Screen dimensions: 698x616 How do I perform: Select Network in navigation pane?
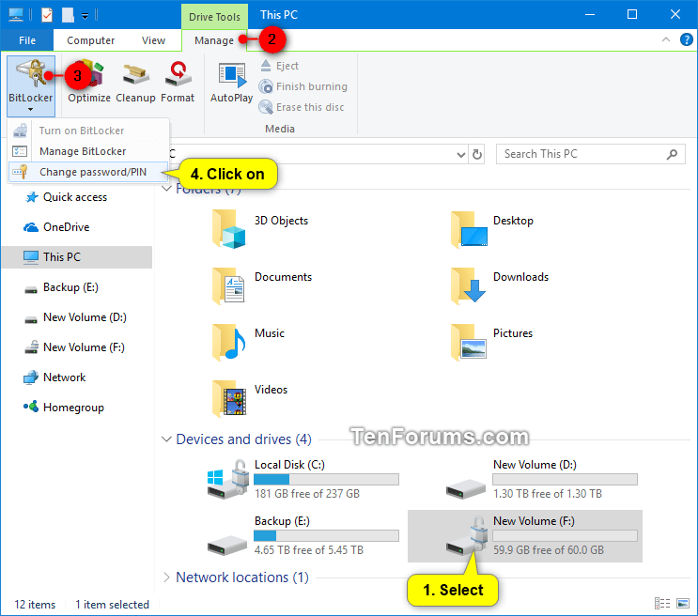(54, 377)
